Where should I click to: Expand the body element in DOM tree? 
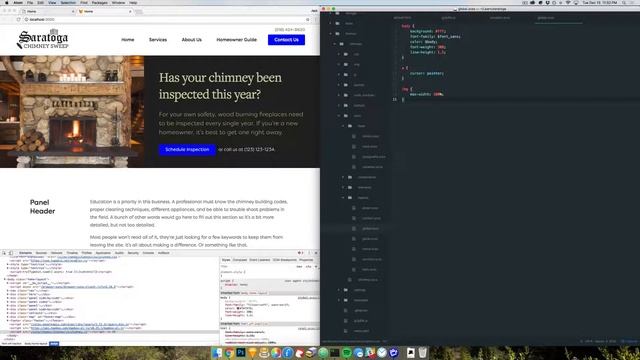[5, 279]
